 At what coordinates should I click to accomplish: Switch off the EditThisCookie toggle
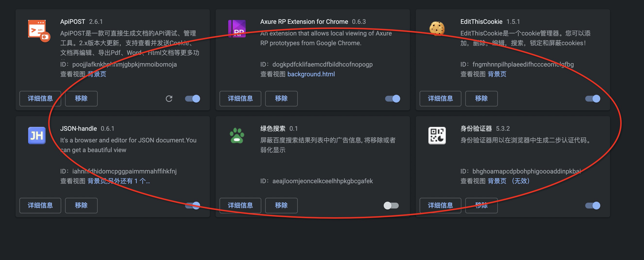click(593, 99)
